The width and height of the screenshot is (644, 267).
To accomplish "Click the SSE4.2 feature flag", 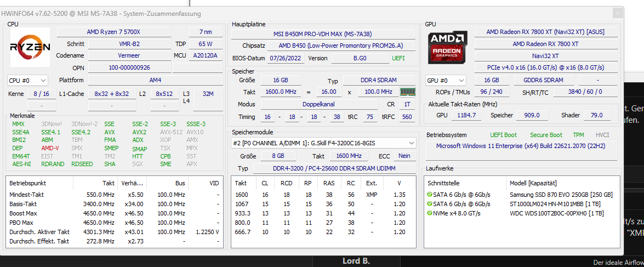I will (x=81, y=132).
